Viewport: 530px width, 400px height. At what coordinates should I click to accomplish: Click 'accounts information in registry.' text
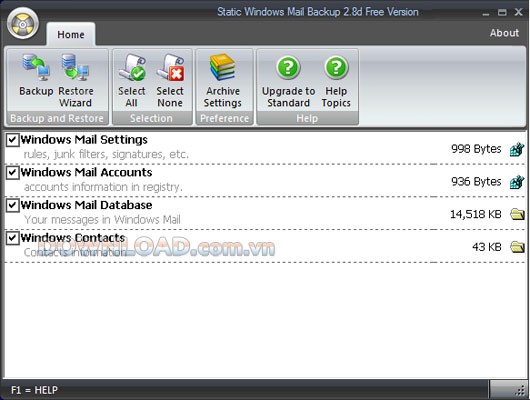pos(103,187)
